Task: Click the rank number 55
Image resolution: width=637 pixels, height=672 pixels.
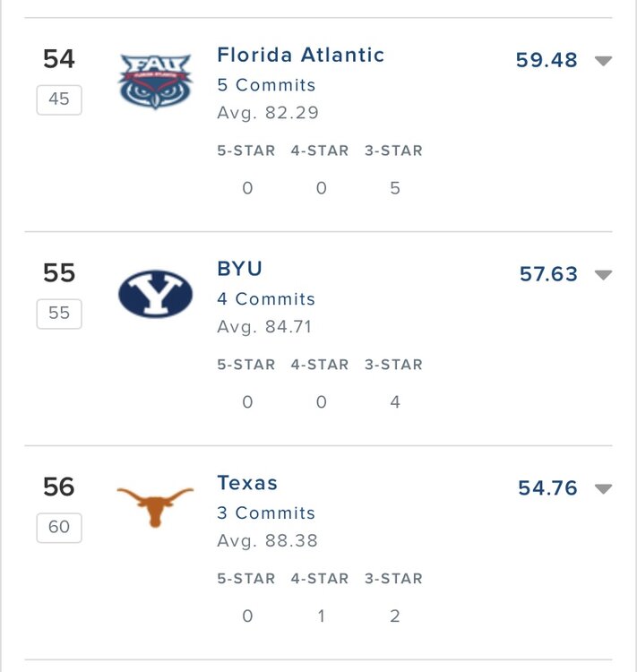Action: [59, 272]
